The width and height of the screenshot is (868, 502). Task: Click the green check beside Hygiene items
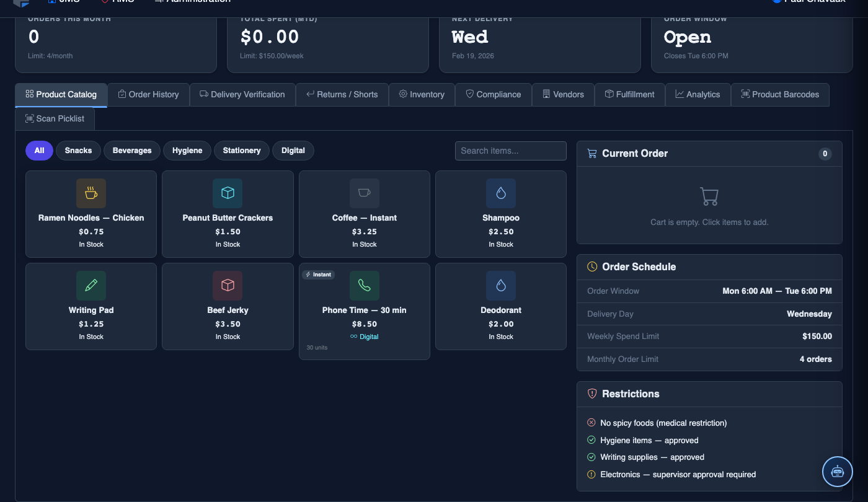click(591, 440)
